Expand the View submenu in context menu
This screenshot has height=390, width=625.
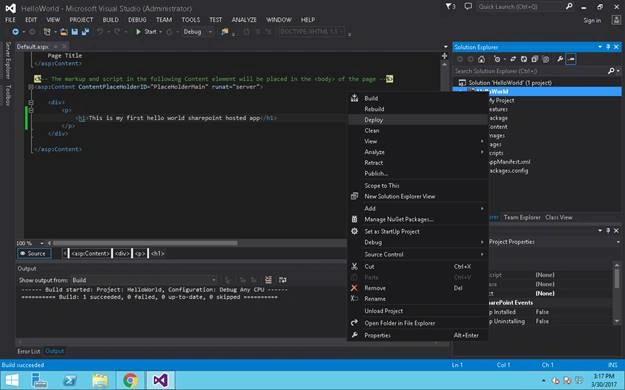pyautogui.click(x=418, y=141)
